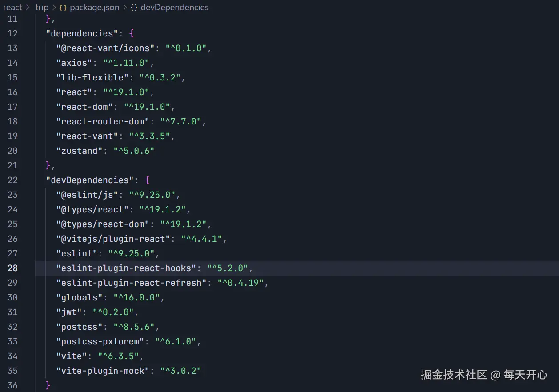This screenshot has width=559, height=392.
Task: Open the package.json breadcrumb item
Action: tap(94, 7)
